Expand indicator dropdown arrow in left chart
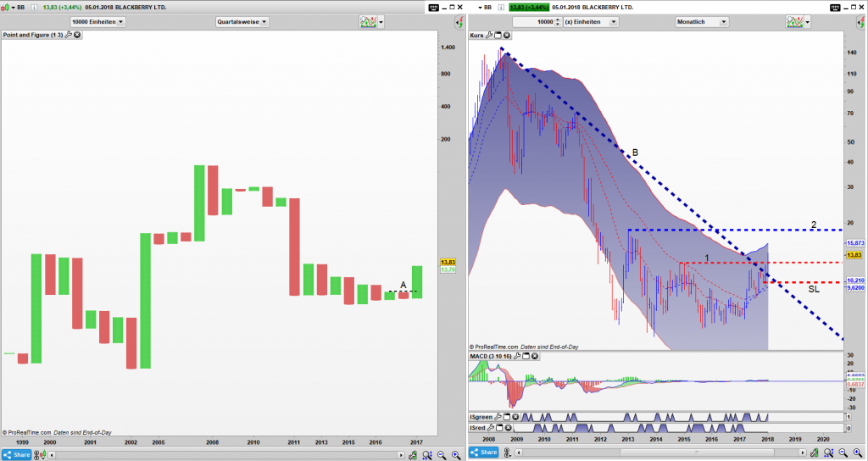Viewport: 868px width, 461px height. click(x=381, y=22)
